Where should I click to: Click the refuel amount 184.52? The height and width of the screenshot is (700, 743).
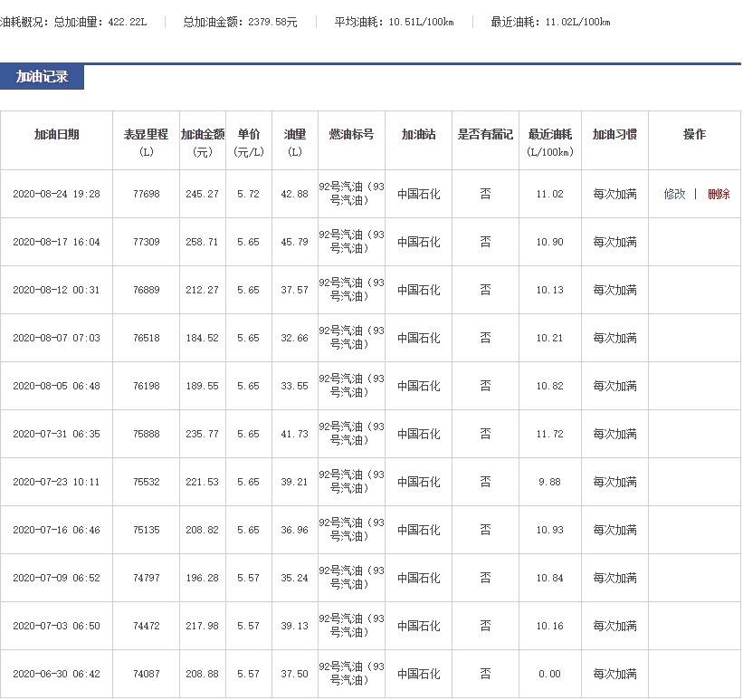pyautogui.click(x=202, y=338)
